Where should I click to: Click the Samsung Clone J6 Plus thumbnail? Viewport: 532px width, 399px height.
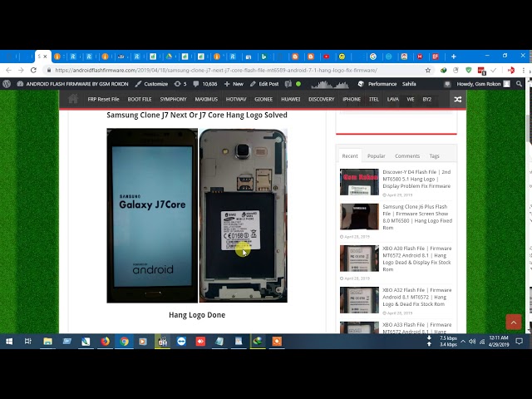click(359, 216)
